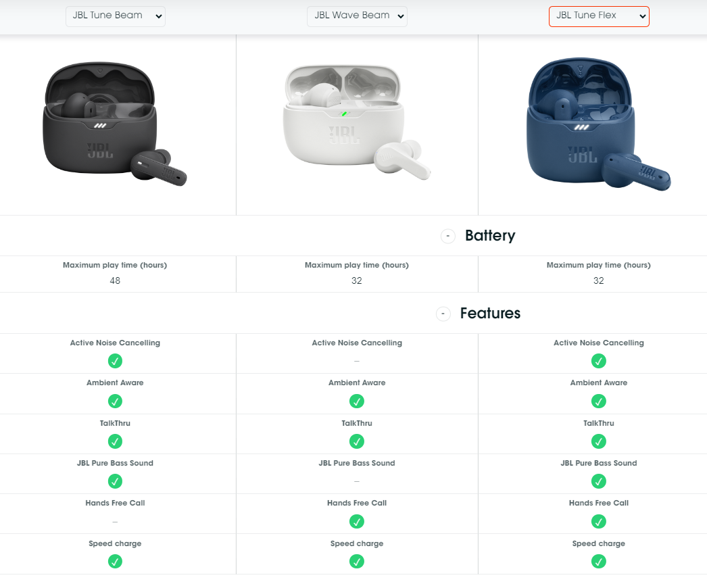The height and width of the screenshot is (588, 707).
Task: Click Tune Beam TalkThru checkmark icon
Action: click(116, 441)
